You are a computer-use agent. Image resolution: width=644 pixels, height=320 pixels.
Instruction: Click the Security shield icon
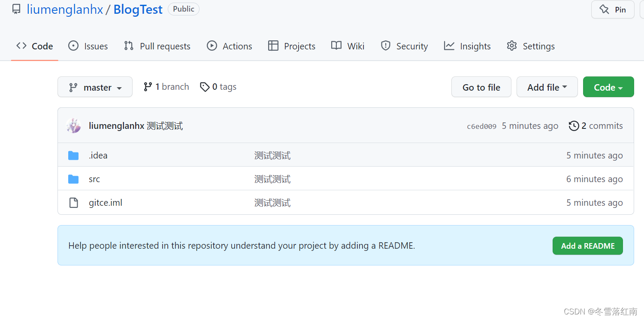386,46
